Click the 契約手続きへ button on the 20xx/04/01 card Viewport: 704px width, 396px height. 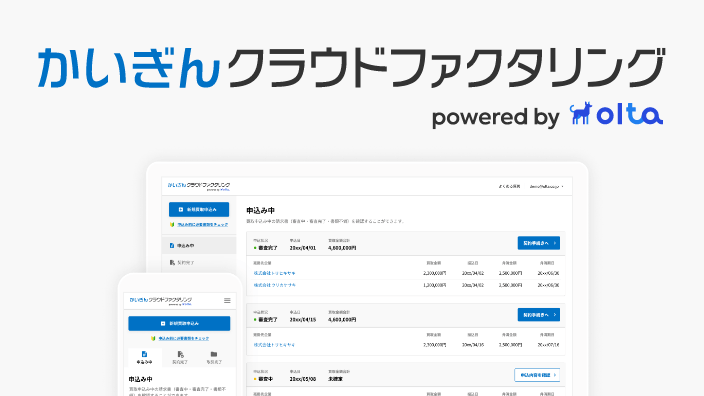(538, 243)
